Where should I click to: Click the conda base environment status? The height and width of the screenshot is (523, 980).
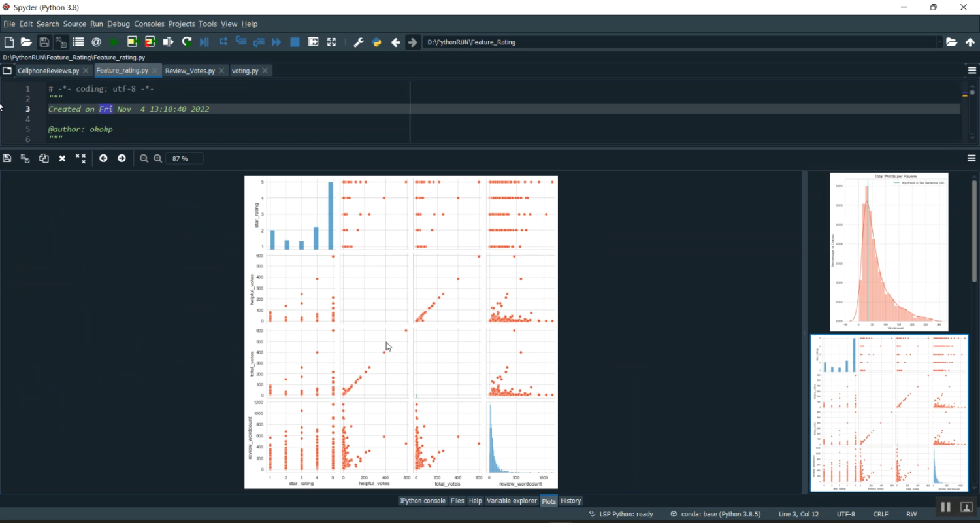pyautogui.click(x=715, y=514)
